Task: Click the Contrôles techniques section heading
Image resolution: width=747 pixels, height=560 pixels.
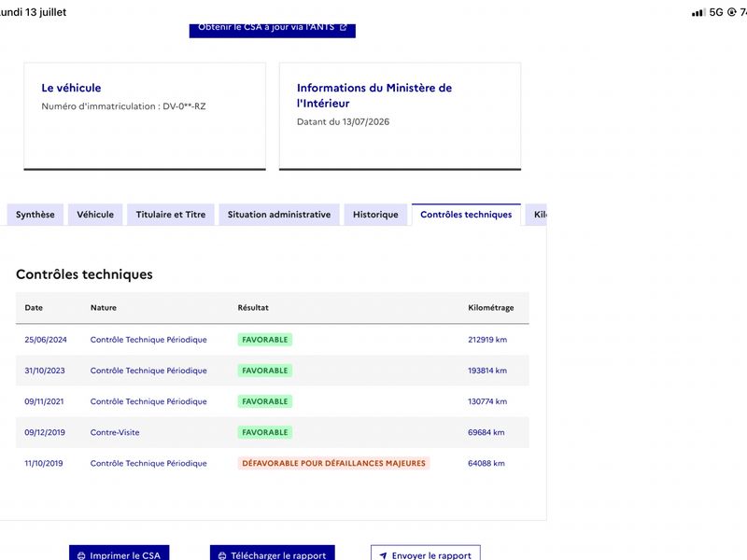Action: (x=84, y=274)
